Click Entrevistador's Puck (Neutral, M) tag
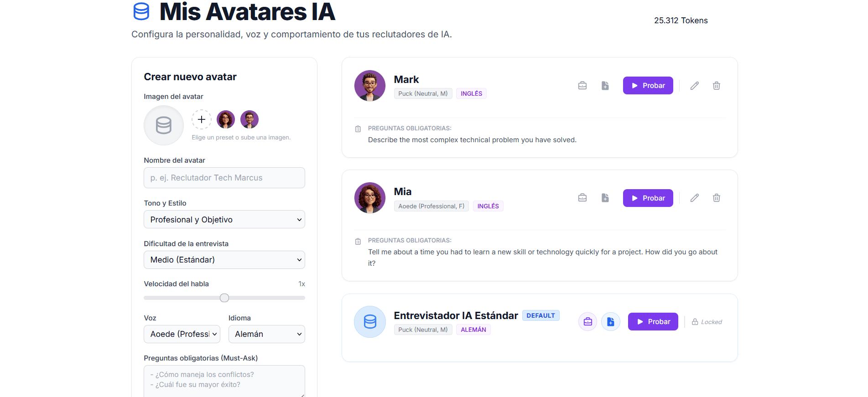868x397 pixels. click(423, 330)
